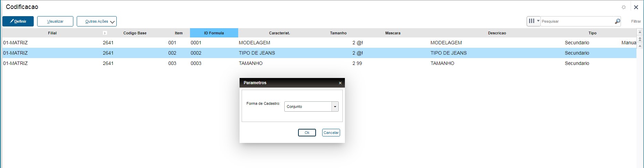Click the Visualizar button
Image resolution: width=644 pixels, height=168 pixels.
click(x=55, y=21)
